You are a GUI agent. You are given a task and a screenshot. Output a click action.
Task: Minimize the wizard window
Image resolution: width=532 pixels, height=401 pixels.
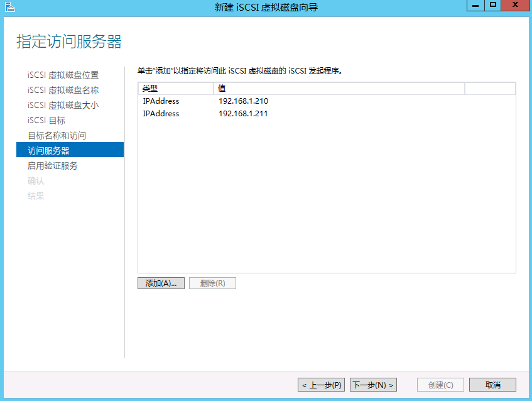click(x=475, y=6)
